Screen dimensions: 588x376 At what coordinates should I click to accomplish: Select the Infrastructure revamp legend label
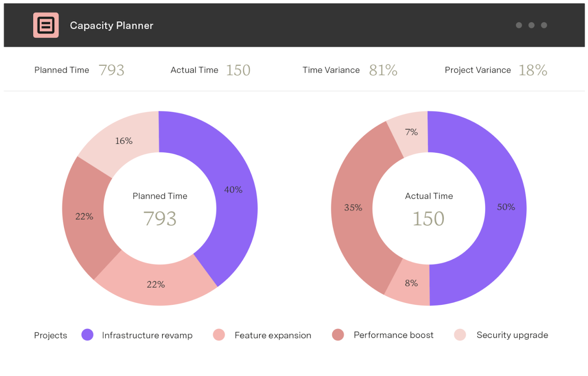(x=147, y=335)
